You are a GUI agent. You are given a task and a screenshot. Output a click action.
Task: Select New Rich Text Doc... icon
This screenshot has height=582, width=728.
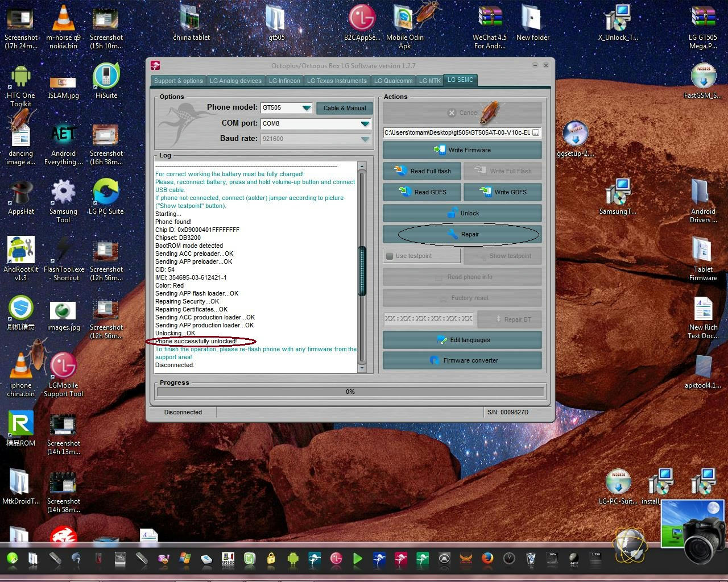click(x=704, y=318)
